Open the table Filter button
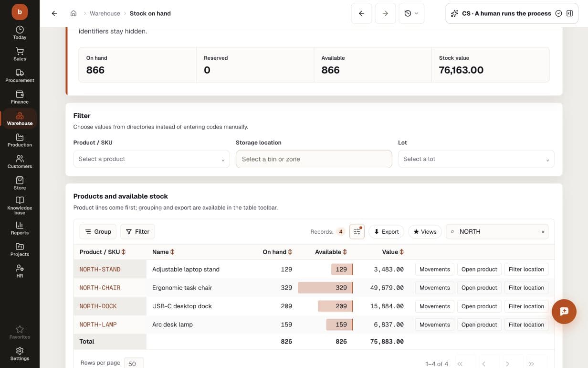The height and width of the screenshot is (368, 588). pos(137,232)
